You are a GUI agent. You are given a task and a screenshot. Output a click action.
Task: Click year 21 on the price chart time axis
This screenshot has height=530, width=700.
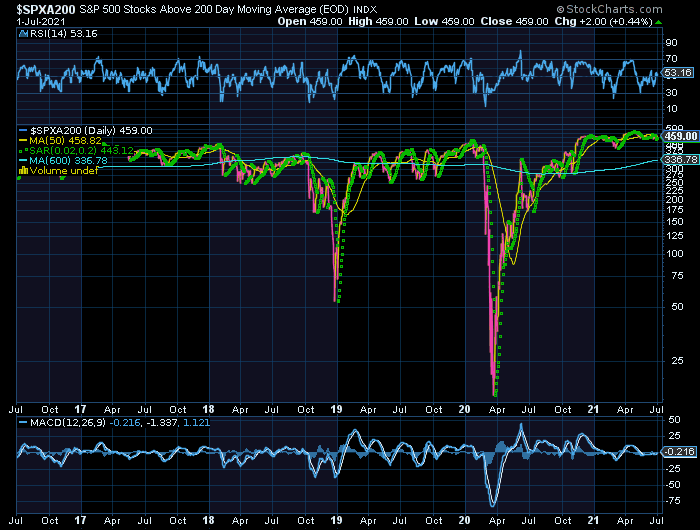(x=593, y=409)
